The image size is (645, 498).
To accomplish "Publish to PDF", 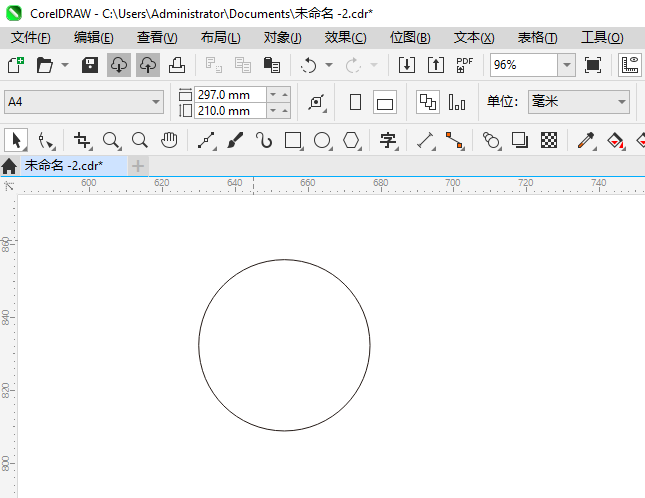I will pyautogui.click(x=465, y=65).
